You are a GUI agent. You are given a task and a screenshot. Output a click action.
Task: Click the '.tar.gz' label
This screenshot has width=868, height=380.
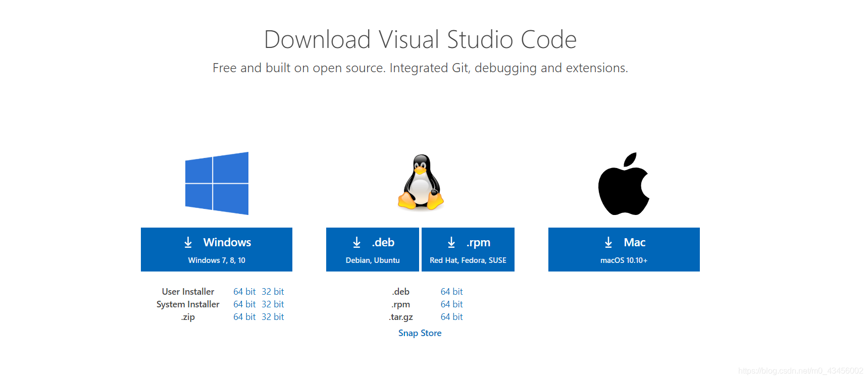coord(401,317)
